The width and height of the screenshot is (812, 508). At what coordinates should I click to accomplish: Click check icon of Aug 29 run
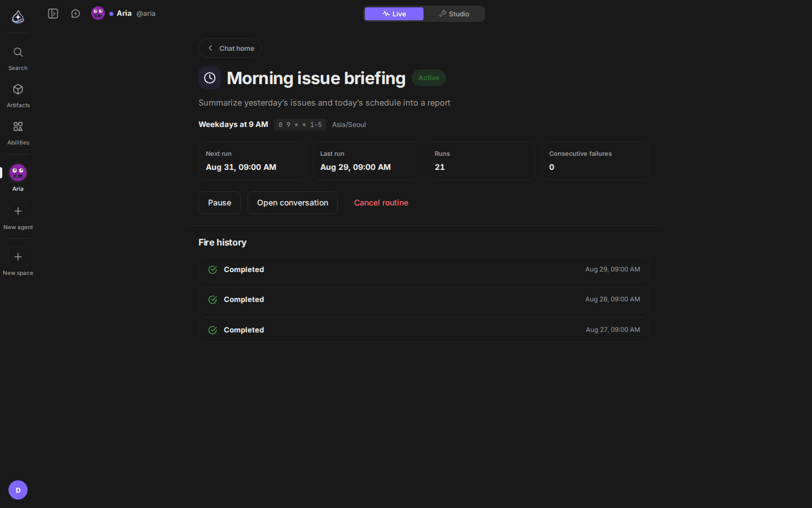[x=213, y=270]
